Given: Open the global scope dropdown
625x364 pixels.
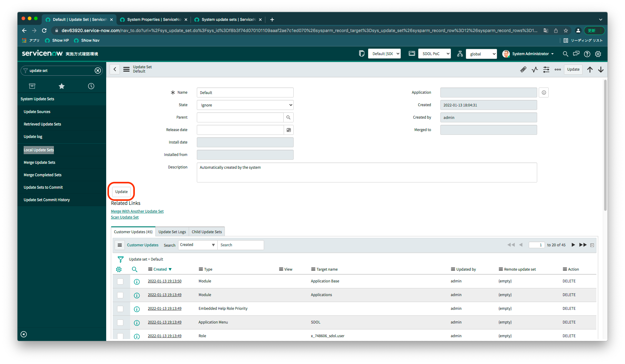Looking at the screenshot, I should [481, 54].
